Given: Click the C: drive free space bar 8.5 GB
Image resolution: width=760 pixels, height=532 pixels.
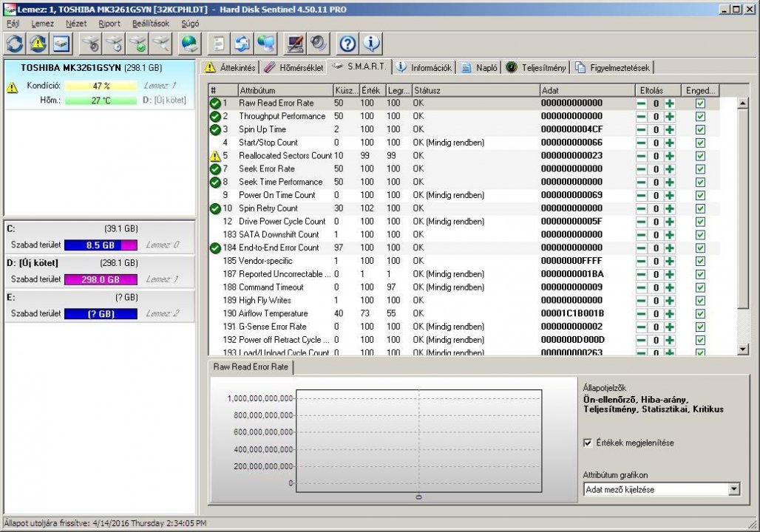Looking at the screenshot, I should click(x=101, y=245).
